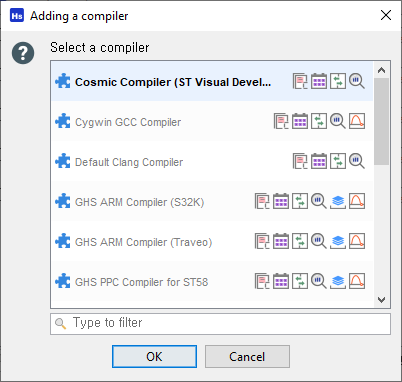Click the magnifier icon on Cygwin GCC row

pyautogui.click(x=338, y=121)
